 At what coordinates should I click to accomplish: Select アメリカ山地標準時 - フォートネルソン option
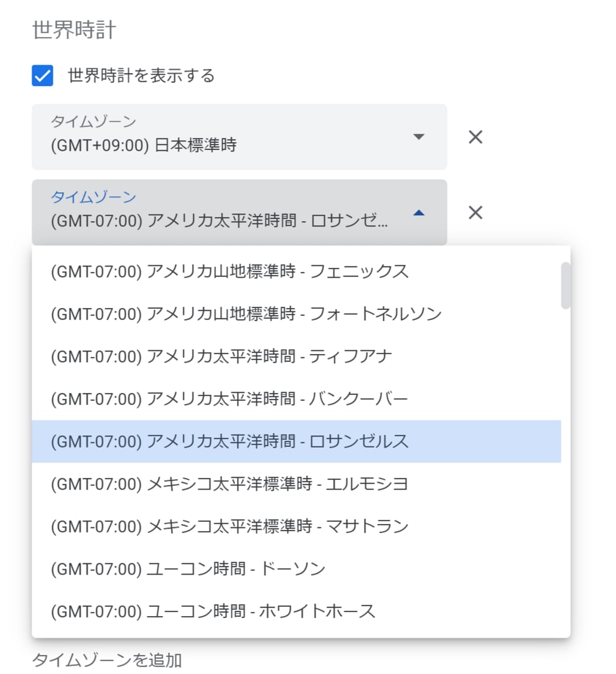(x=296, y=314)
